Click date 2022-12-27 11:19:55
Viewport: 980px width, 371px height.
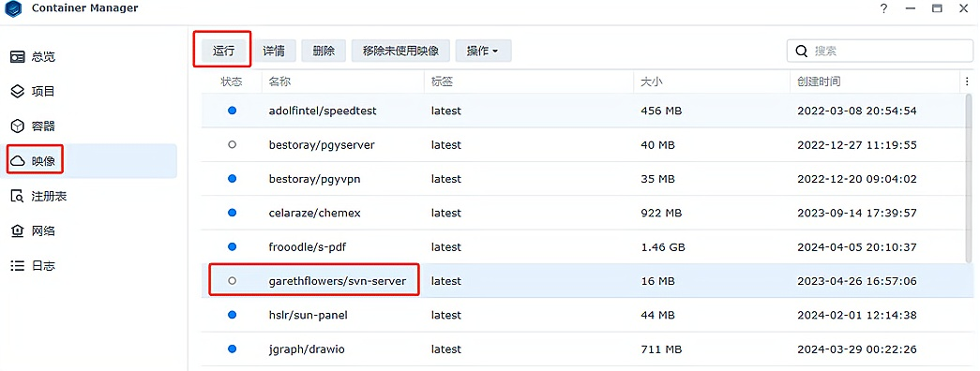coord(857,145)
